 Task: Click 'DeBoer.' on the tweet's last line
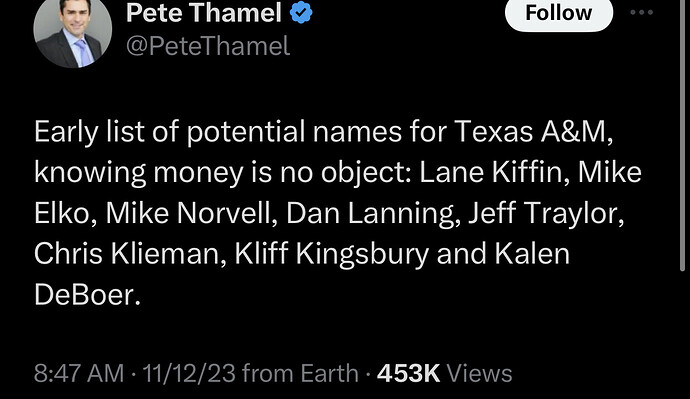(x=88, y=295)
